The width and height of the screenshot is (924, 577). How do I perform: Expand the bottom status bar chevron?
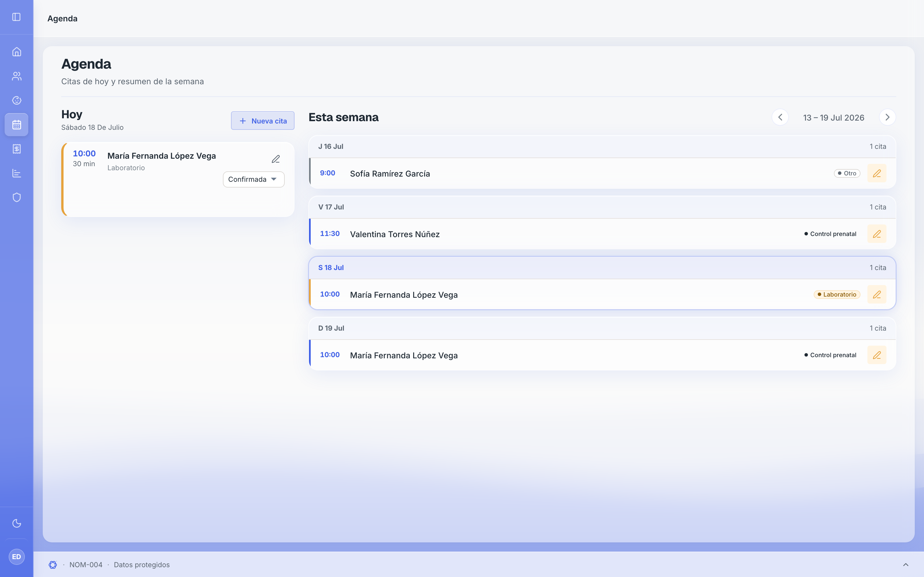(906, 564)
